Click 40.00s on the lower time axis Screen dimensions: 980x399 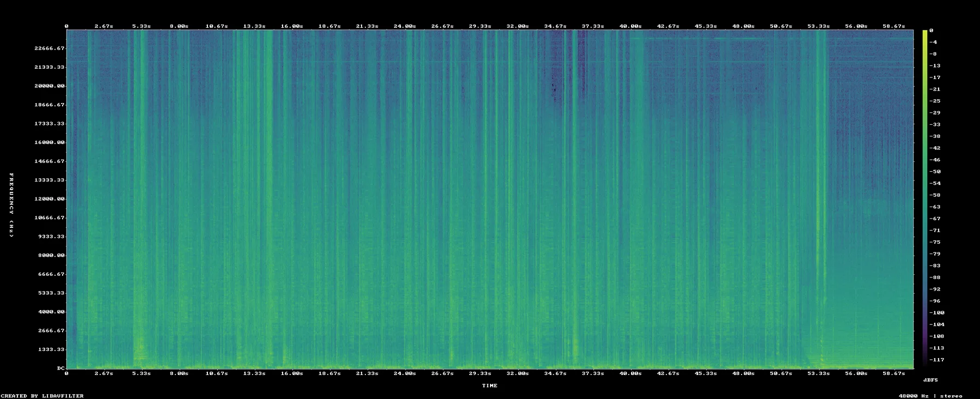tap(630, 373)
